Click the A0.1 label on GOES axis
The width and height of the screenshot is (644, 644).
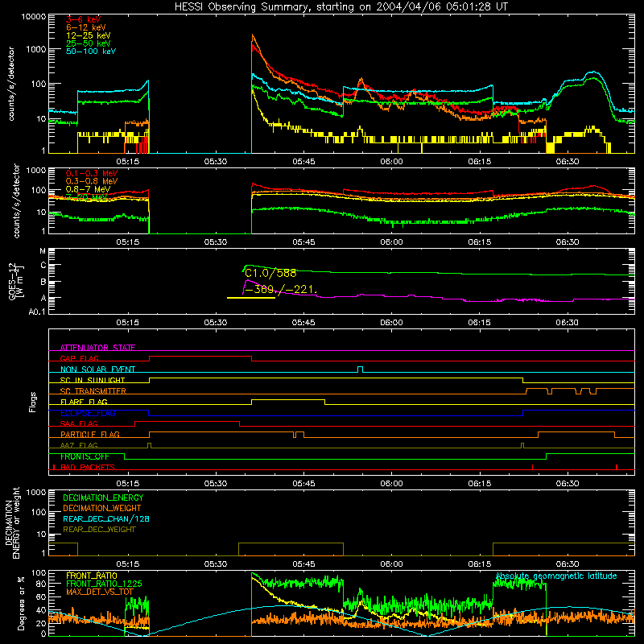coord(37,312)
